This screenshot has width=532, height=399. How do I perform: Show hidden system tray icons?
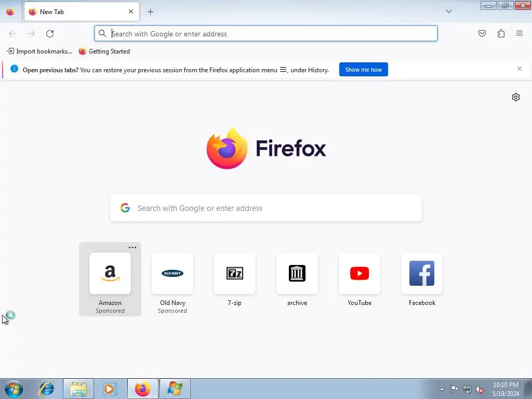[x=442, y=389]
